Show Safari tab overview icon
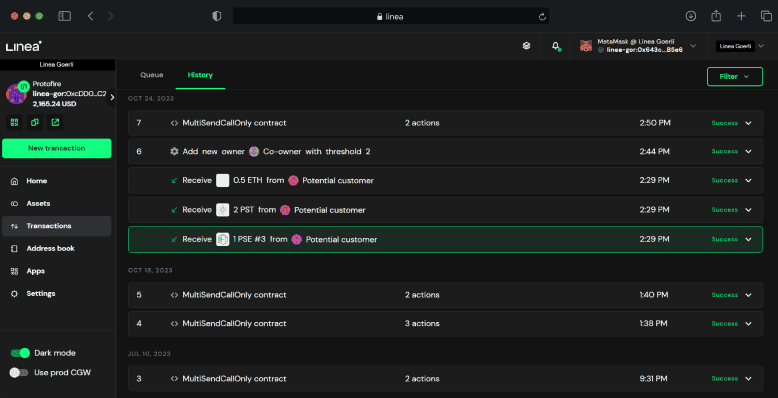 click(766, 16)
